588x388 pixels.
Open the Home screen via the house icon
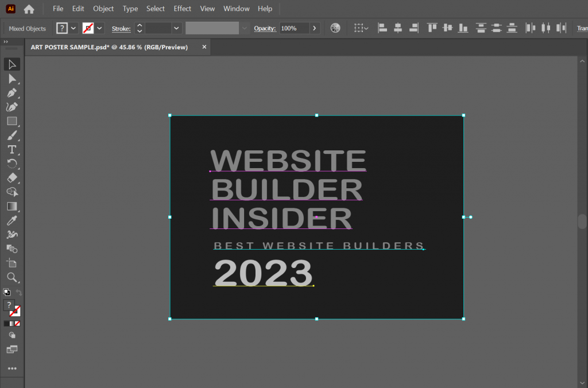click(x=29, y=9)
